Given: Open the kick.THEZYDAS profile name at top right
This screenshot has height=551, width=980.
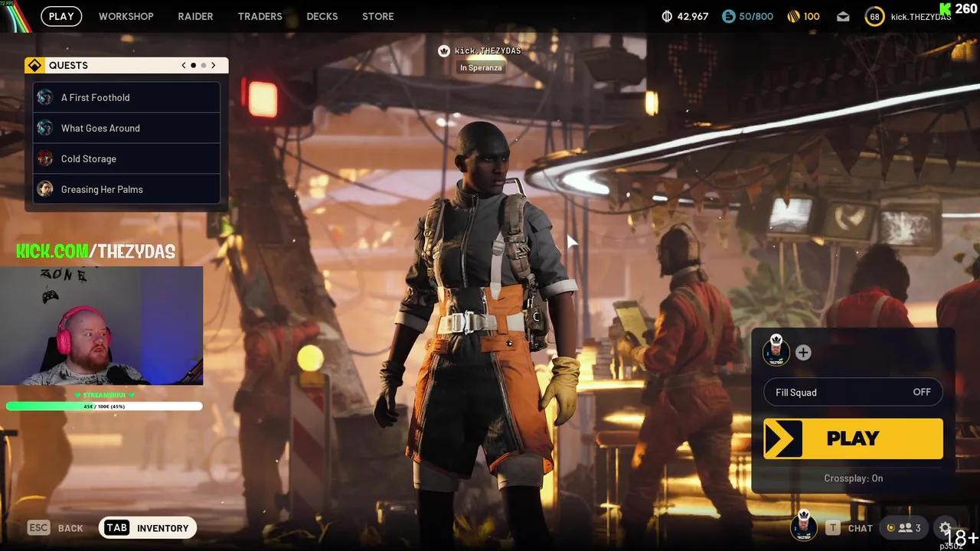Looking at the screenshot, I should click(x=921, y=17).
